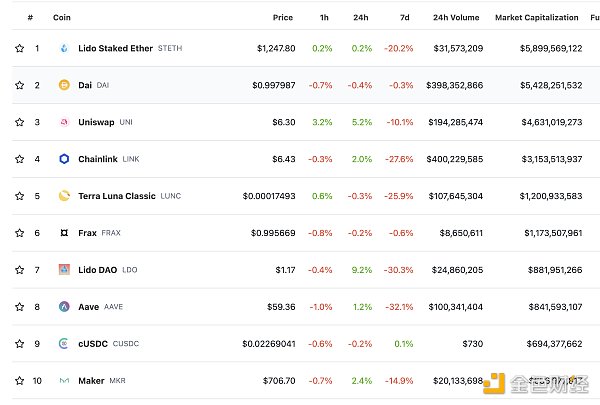The height and width of the screenshot is (405, 600).
Task: Click Lido DAO 24h change 9.2%
Action: pos(362,270)
